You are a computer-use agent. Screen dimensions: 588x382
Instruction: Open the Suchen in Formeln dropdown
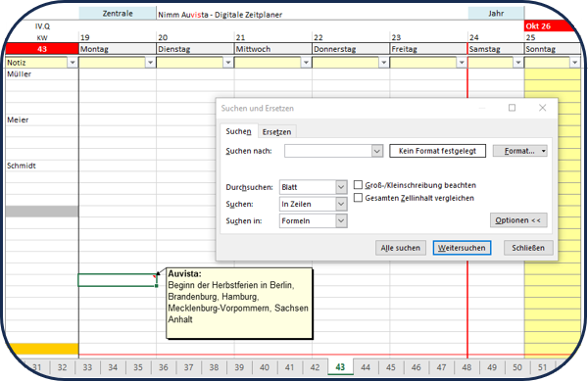[x=341, y=220]
